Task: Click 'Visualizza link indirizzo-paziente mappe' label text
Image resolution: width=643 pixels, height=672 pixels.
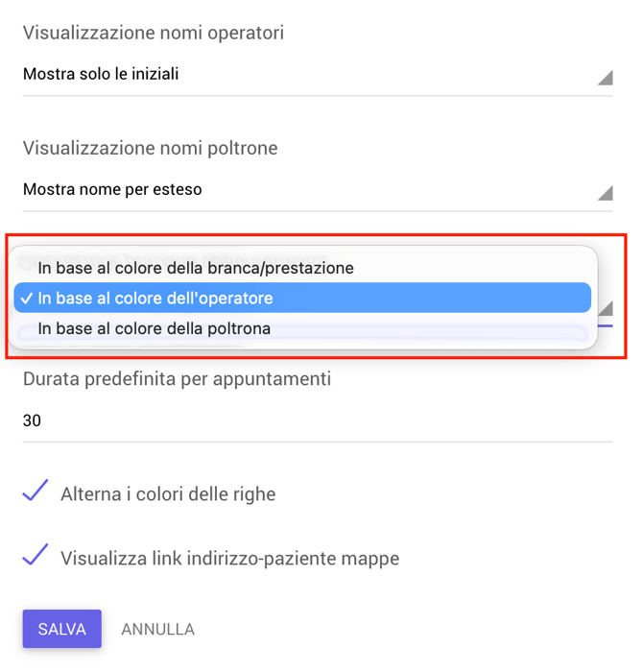Action: click(230, 559)
